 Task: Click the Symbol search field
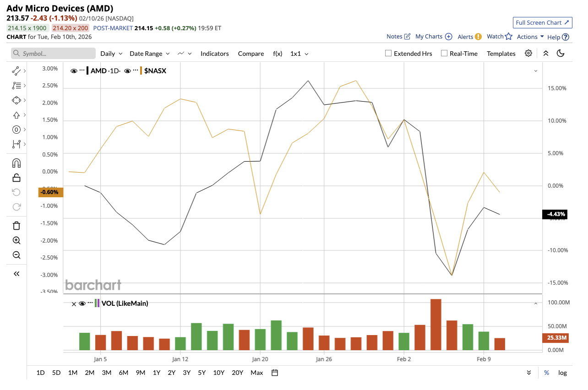click(53, 54)
